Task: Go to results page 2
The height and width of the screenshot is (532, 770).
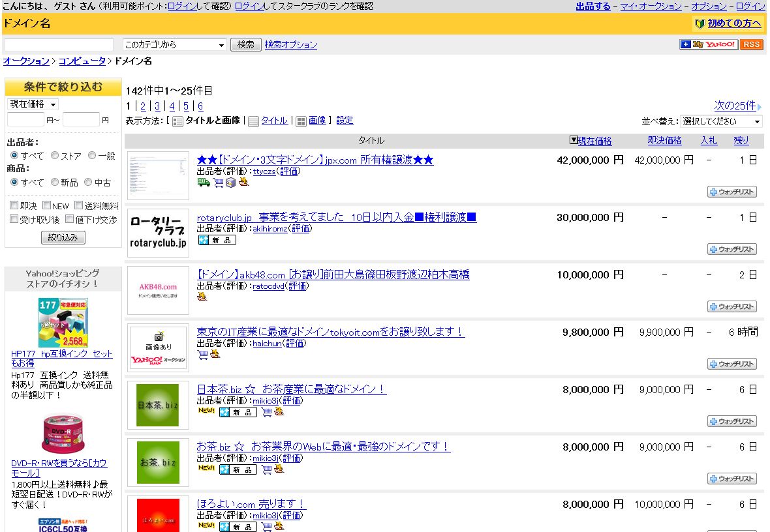Action: (x=143, y=106)
